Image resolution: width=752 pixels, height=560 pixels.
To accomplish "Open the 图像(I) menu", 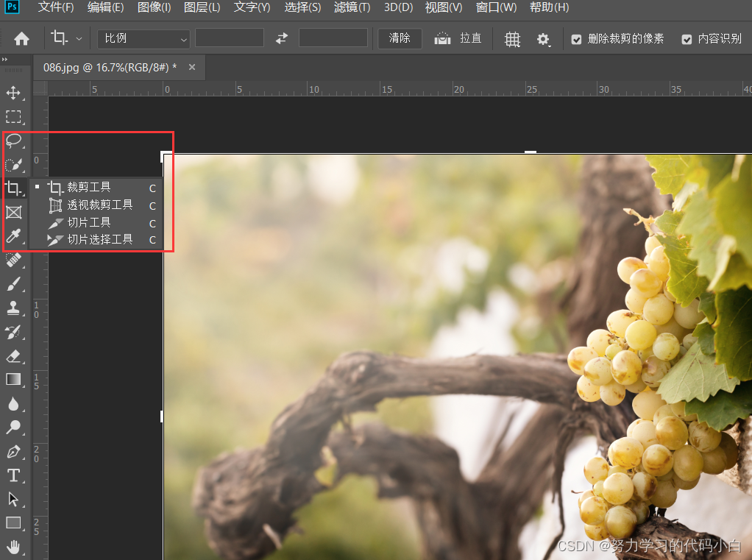I will [x=154, y=7].
